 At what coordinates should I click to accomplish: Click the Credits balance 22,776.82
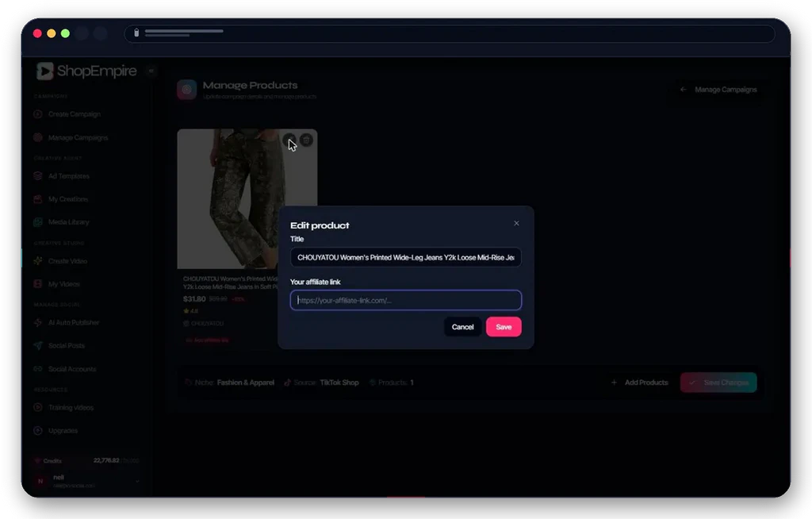[107, 460]
